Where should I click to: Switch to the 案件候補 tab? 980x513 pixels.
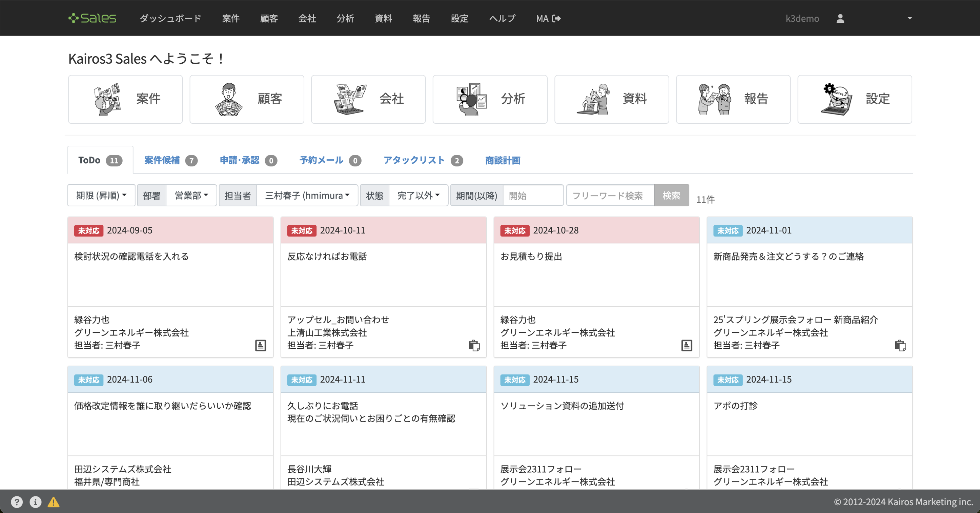(170, 160)
